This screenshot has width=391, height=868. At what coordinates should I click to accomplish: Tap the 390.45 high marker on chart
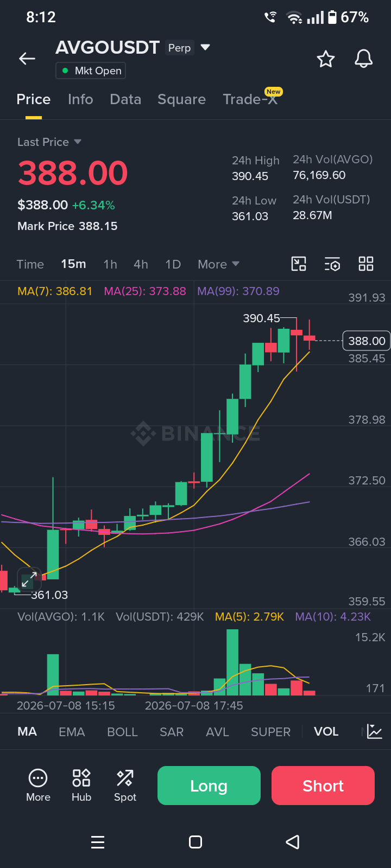(x=261, y=318)
